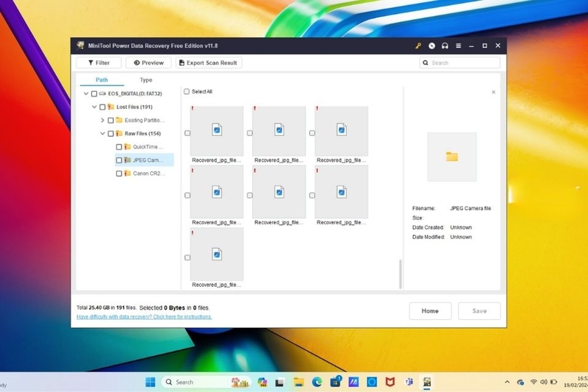588x392 pixels.
Task: Click the 'Date Created: Unknown' entry
Action: coord(442,227)
